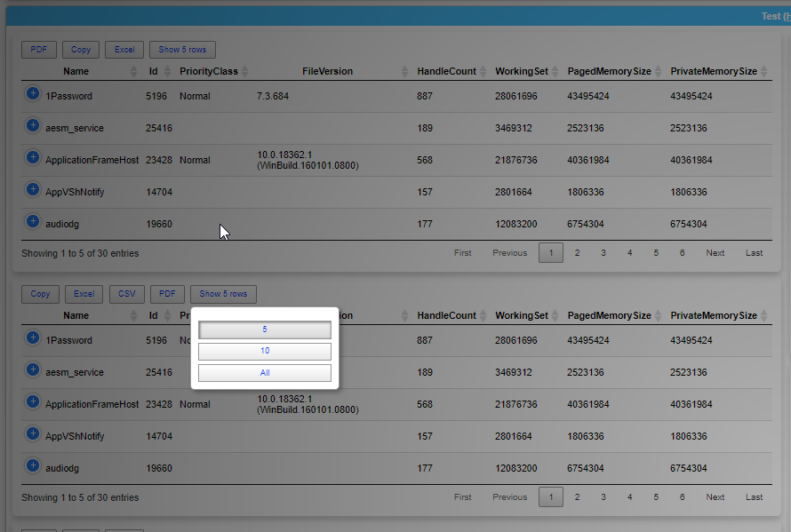The height and width of the screenshot is (532, 791).
Task: Expand the audiodg row in the first table
Action: [x=33, y=221]
